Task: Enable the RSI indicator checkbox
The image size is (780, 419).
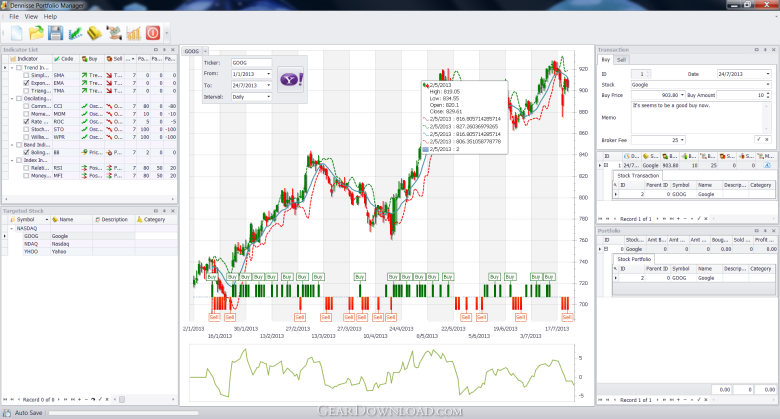Action: tap(26, 168)
